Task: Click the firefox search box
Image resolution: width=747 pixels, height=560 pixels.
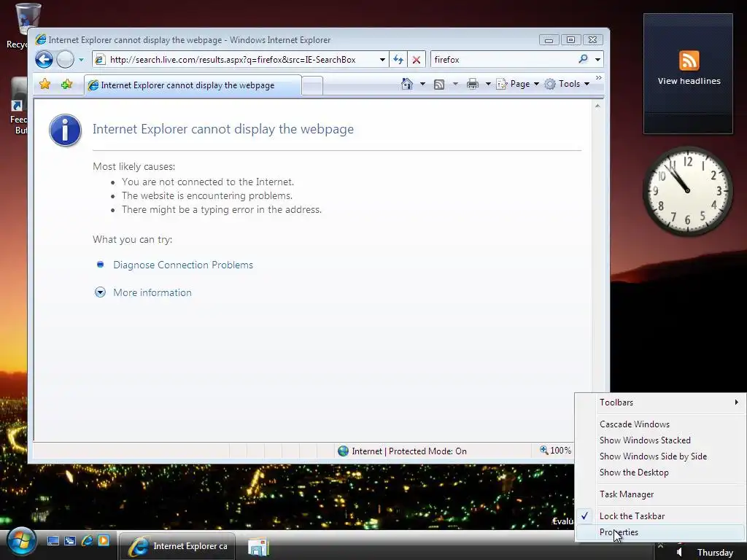Action: [503, 60]
